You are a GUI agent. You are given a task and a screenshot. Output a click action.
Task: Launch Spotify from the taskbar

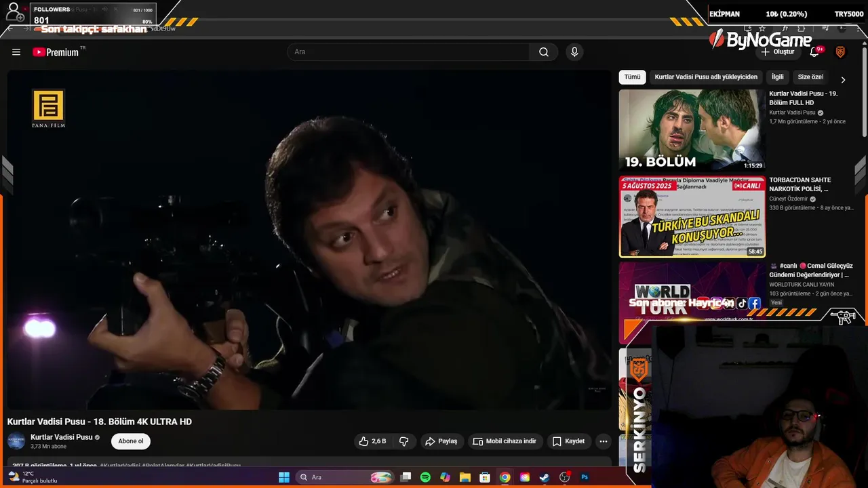pyautogui.click(x=425, y=477)
